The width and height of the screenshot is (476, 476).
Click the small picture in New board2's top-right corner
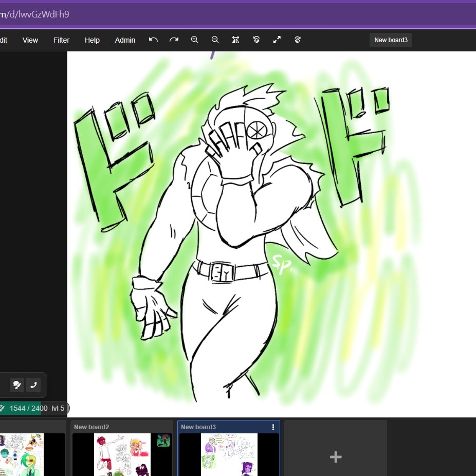pos(163,441)
